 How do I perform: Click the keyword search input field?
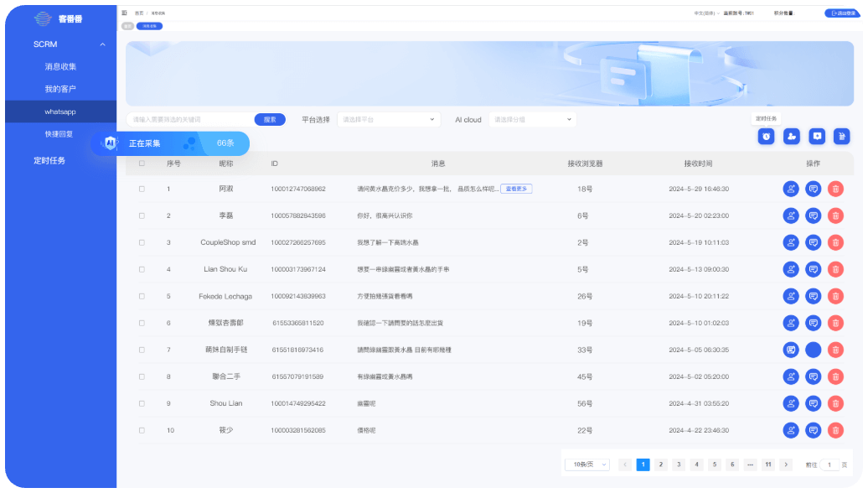point(189,120)
